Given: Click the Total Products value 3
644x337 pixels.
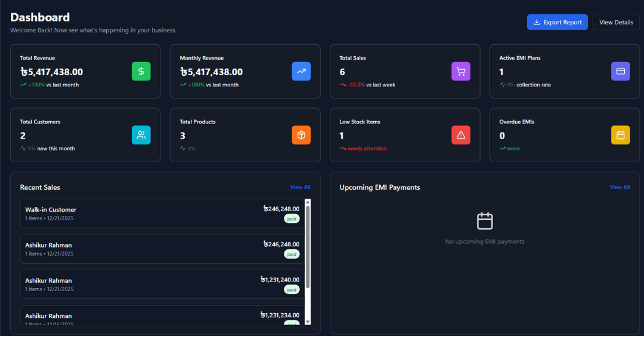Looking at the screenshot, I should [x=182, y=135].
